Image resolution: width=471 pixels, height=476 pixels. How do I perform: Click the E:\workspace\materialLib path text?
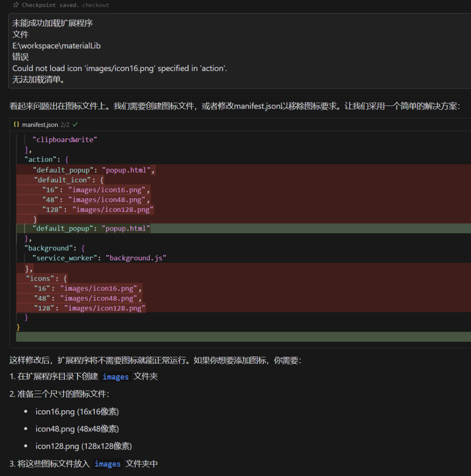click(x=57, y=46)
